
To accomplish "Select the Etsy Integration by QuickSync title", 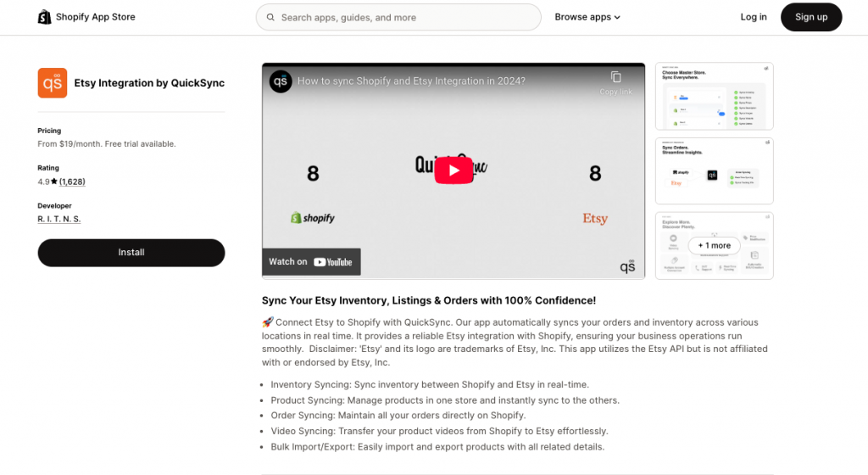I will 149,83.
